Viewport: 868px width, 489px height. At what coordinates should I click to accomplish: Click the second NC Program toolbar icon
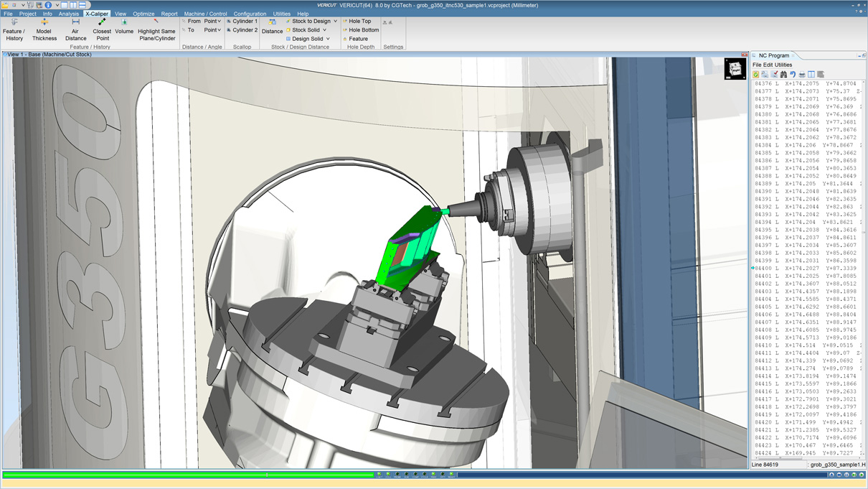[x=765, y=75]
